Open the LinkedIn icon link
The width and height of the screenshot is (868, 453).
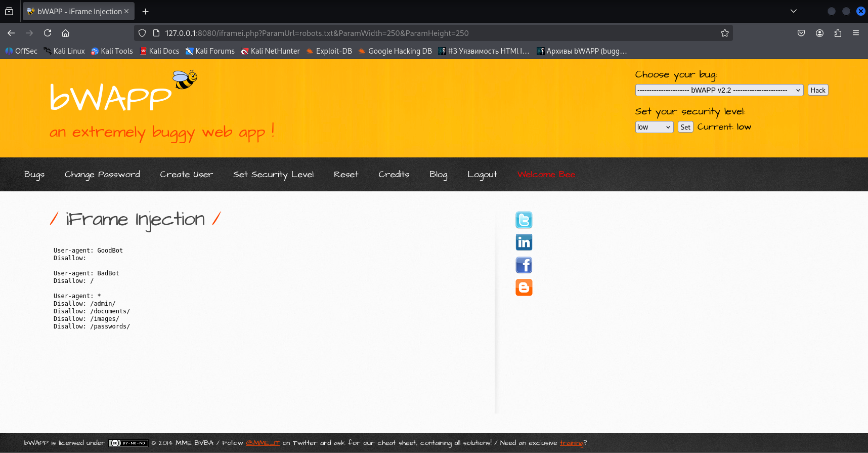pos(524,242)
